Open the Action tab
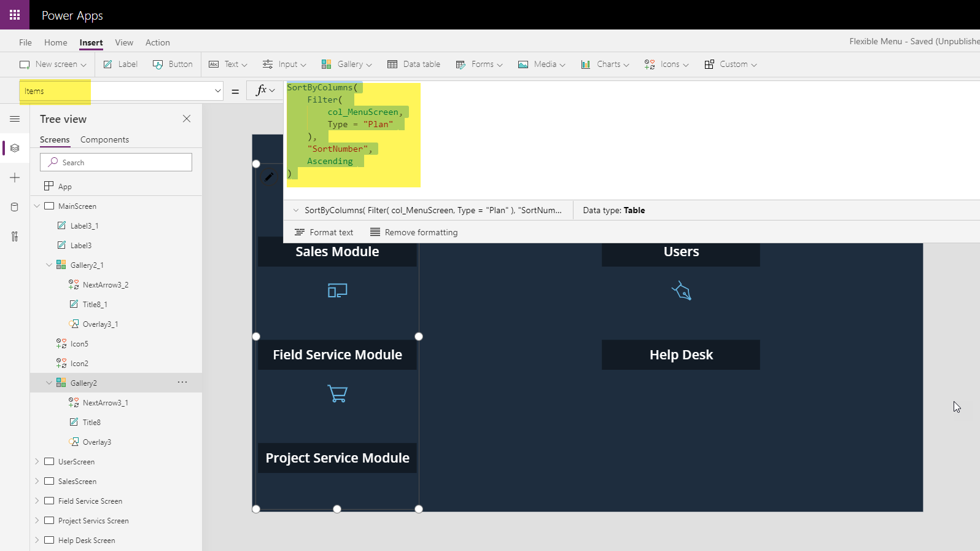This screenshot has height=551, width=980. point(158,42)
